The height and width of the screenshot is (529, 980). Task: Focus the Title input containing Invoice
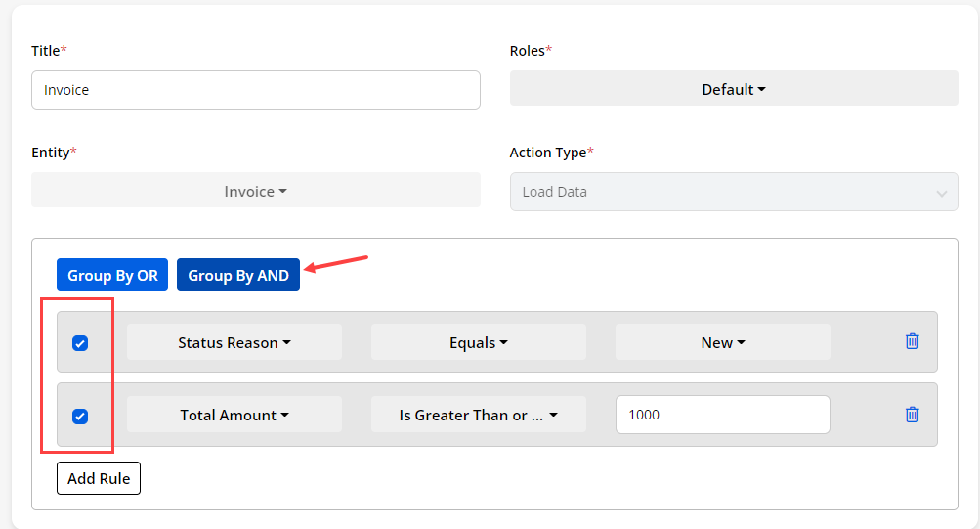click(255, 90)
